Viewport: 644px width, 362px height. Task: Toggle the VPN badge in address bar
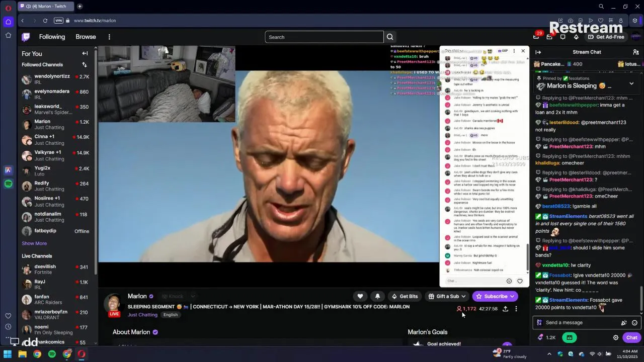pyautogui.click(x=58, y=21)
